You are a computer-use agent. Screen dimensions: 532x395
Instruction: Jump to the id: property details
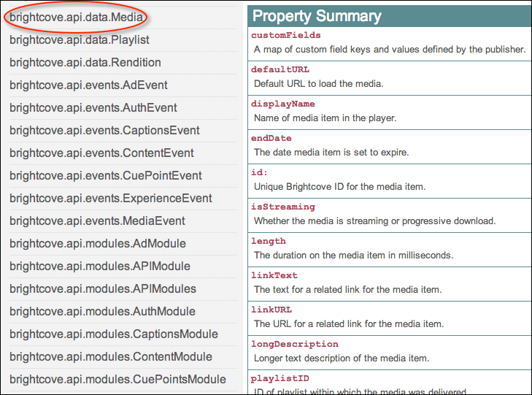[x=259, y=172]
